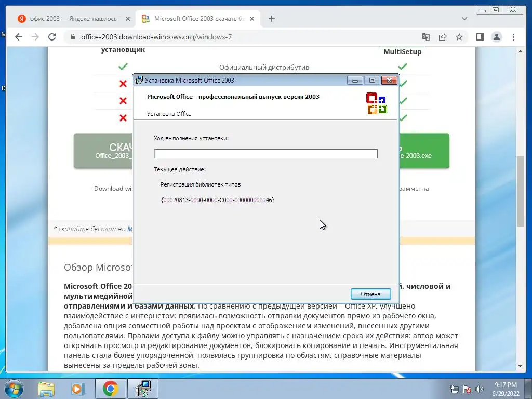
Task: Click the installer title bar icon
Action: [x=139, y=81]
